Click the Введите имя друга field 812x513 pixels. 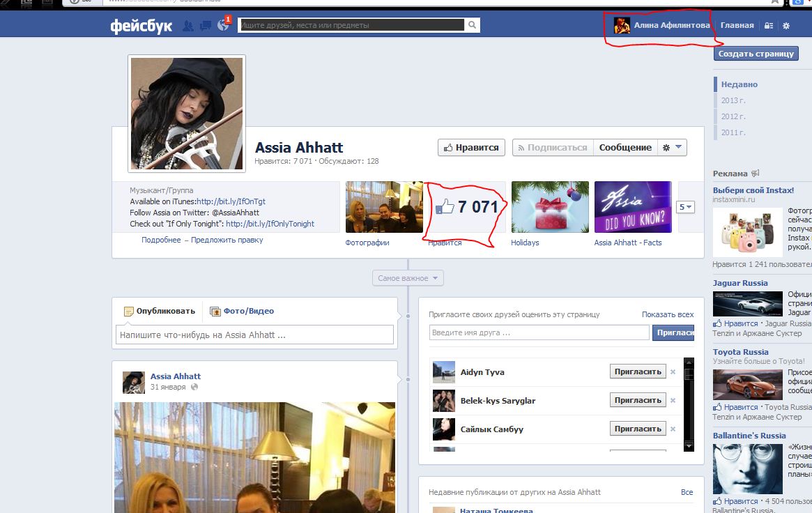(x=539, y=332)
